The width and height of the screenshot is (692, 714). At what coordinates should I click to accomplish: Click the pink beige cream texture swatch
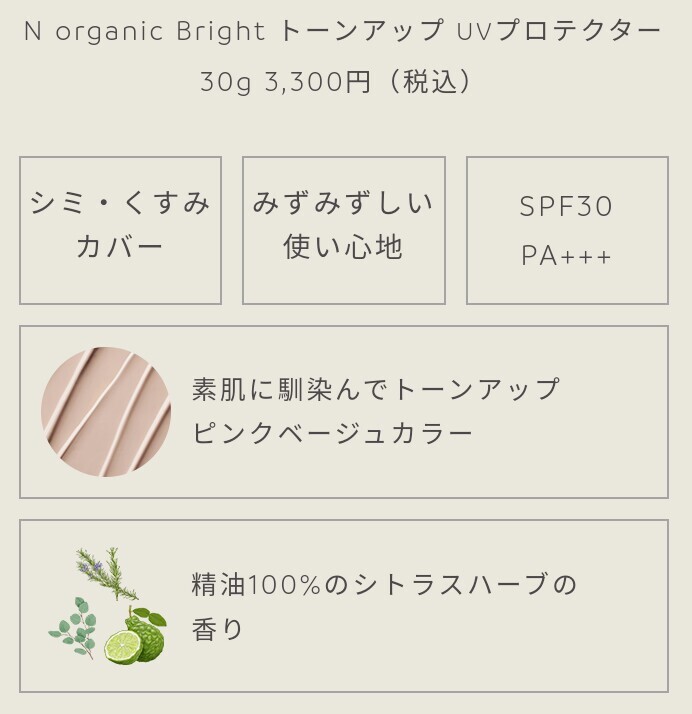pyautogui.click(x=106, y=412)
